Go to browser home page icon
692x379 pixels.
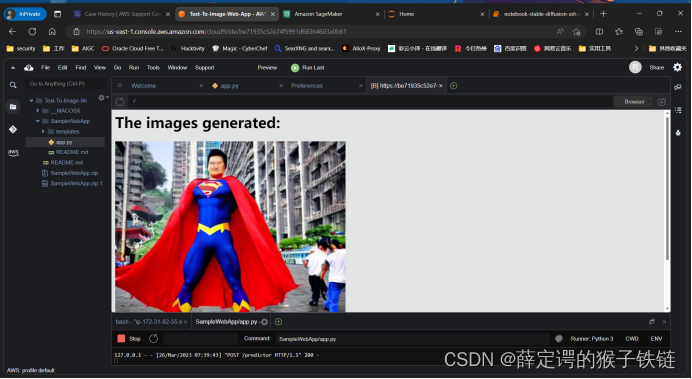[x=52, y=32]
